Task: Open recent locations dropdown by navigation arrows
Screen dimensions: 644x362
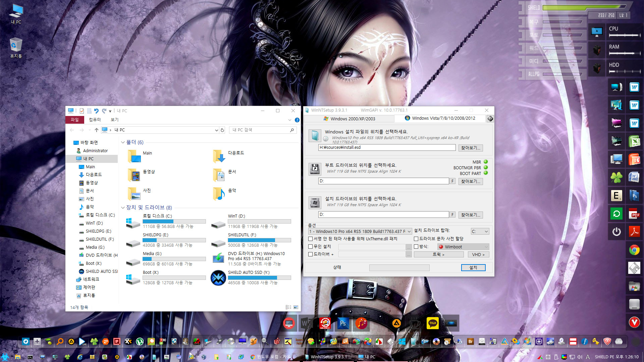Action: [90, 130]
